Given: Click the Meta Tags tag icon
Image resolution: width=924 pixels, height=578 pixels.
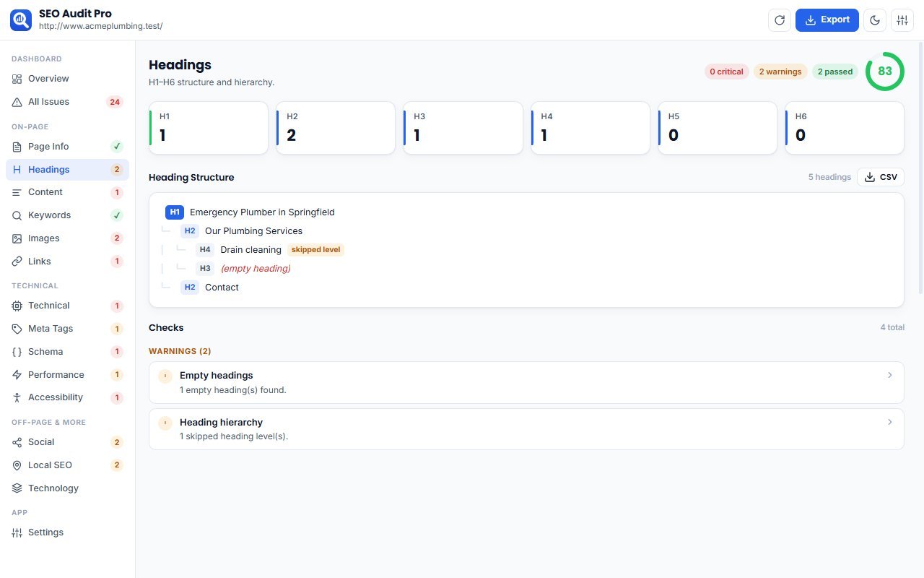Looking at the screenshot, I should coord(17,329).
